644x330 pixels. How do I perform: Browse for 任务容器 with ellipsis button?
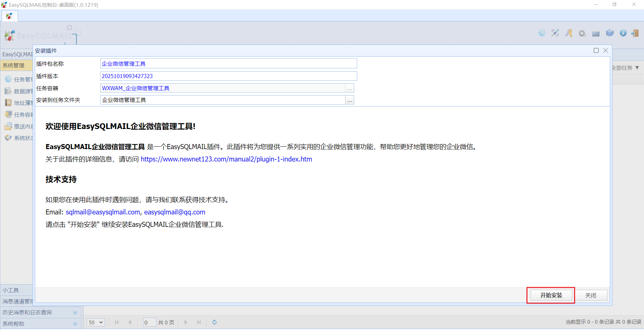(x=350, y=88)
